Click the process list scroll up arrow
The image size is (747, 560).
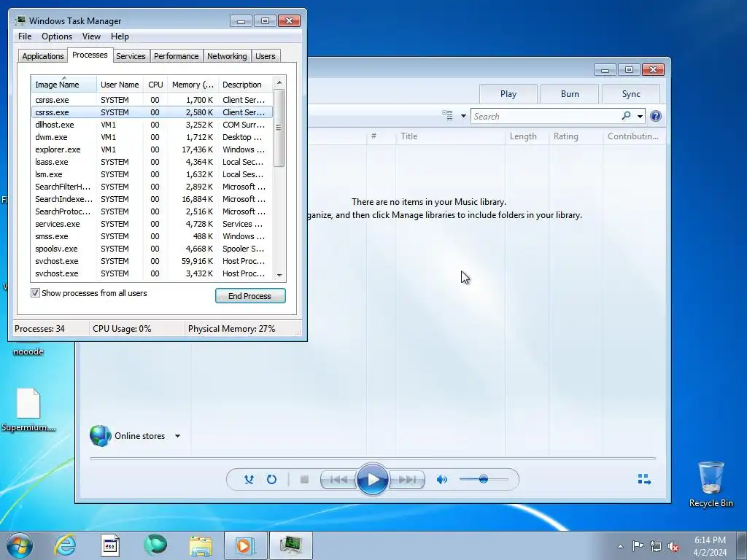(279, 83)
